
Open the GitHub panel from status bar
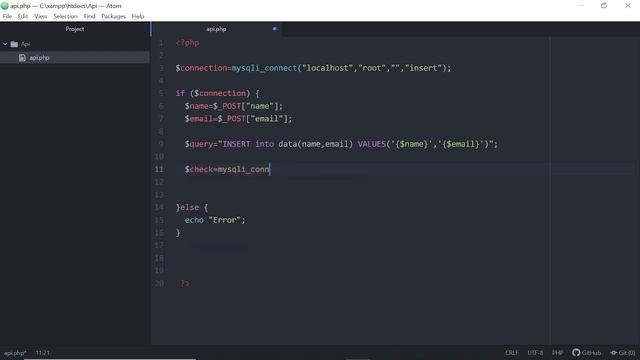tap(587, 353)
